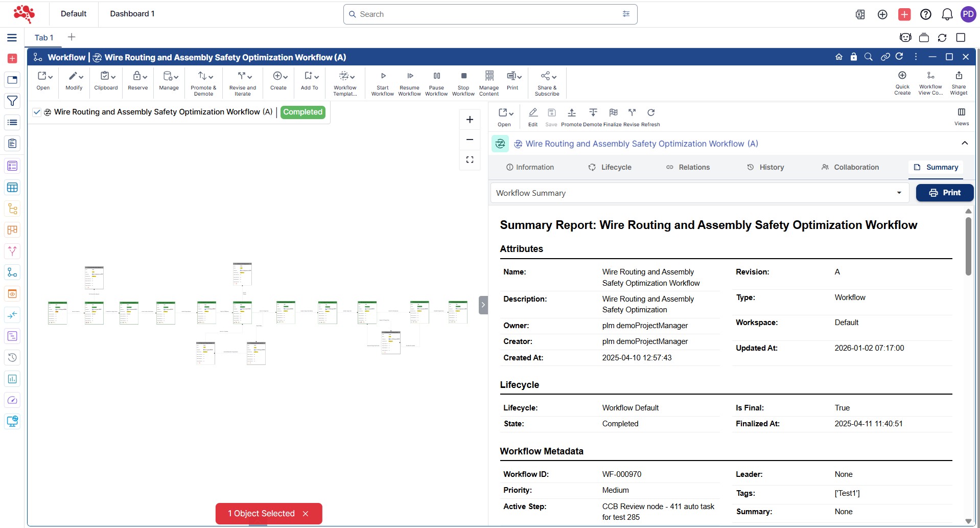Viewport: 980px width, 528px height.
Task: Open the notifications bell
Action: pyautogui.click(x=947, y=14)
